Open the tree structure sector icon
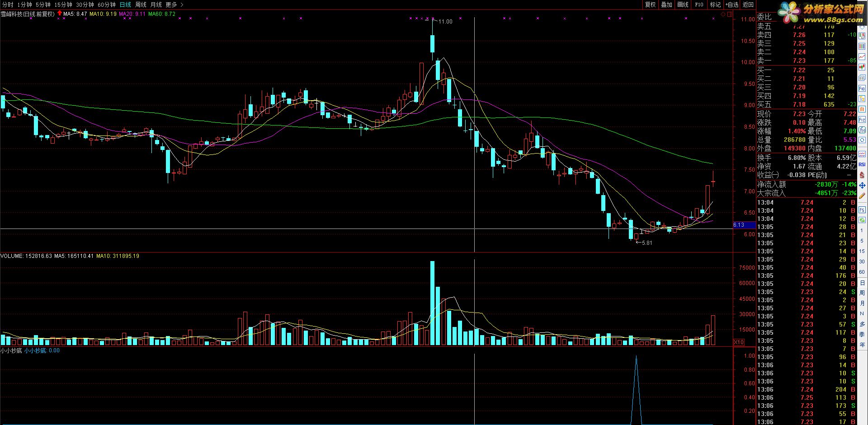This screenshot has width=868, height=425. 862,98
